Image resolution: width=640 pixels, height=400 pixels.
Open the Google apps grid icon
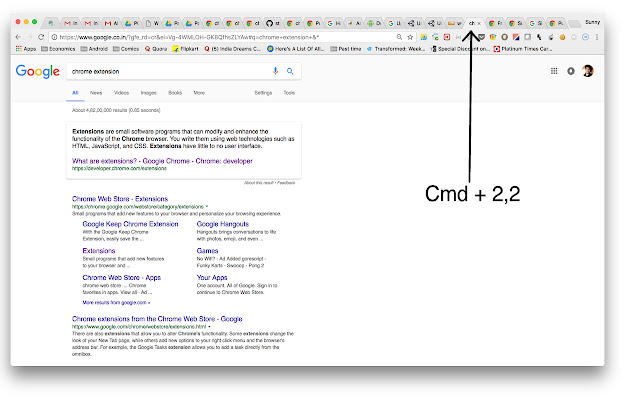[554, 71]
